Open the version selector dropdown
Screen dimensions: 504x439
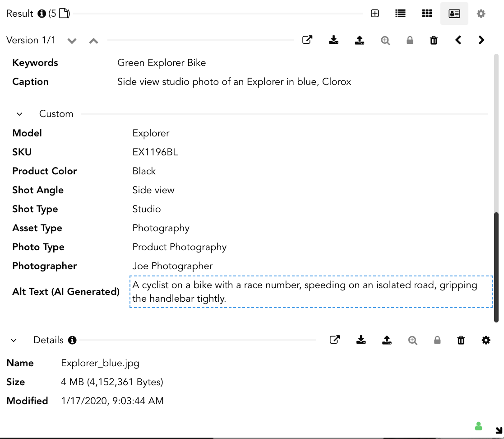coord(72,41)
